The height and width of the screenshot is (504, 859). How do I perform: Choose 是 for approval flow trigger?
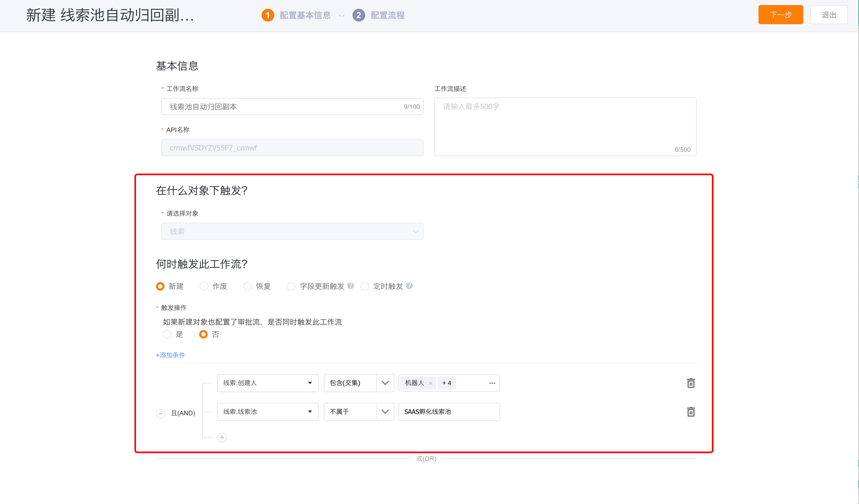(167, 334)
